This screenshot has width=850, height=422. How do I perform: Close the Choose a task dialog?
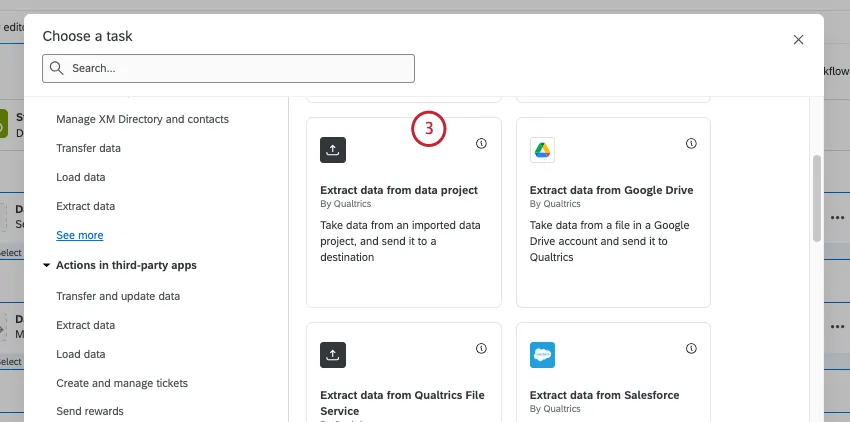pyautogui.click(x=798, y=40)
